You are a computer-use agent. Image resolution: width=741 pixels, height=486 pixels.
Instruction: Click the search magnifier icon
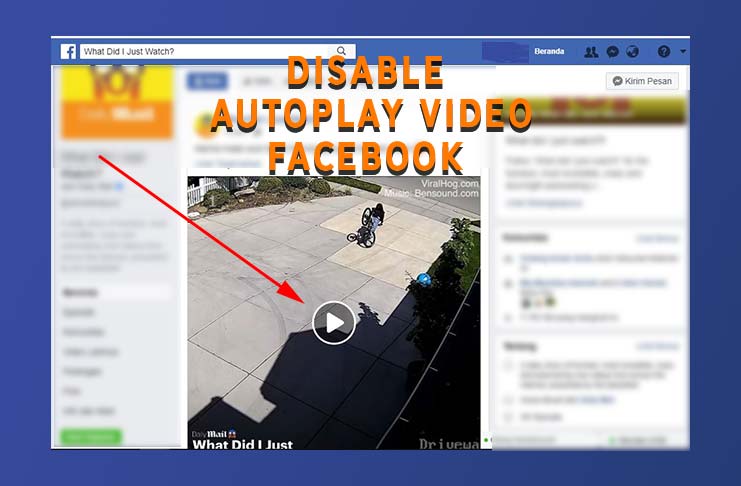click(x=341, y=51)
